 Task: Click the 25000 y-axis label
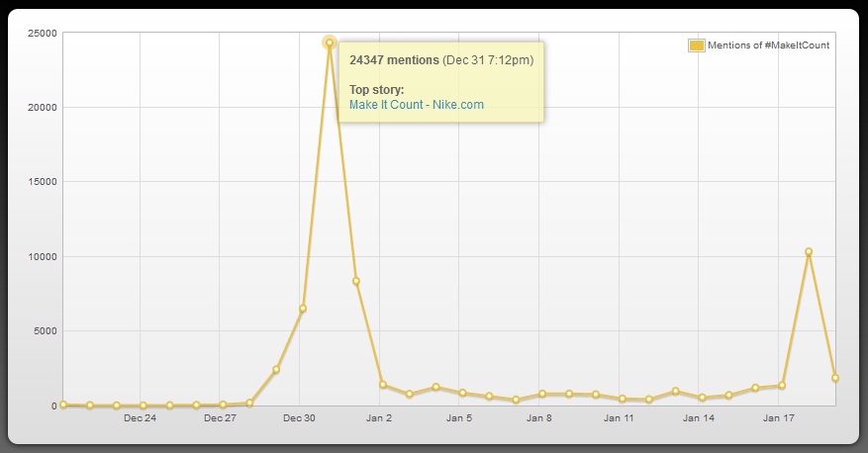click(42, 33)
